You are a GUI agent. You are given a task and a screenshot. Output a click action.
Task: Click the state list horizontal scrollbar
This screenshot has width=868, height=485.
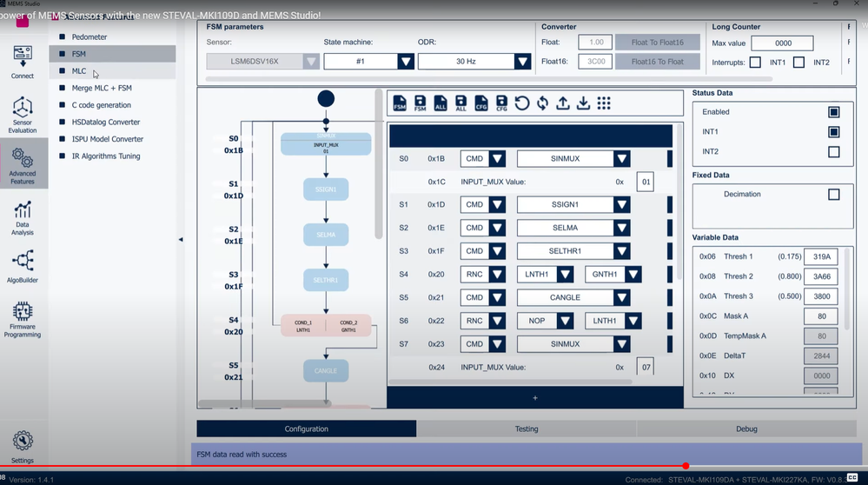510,382
